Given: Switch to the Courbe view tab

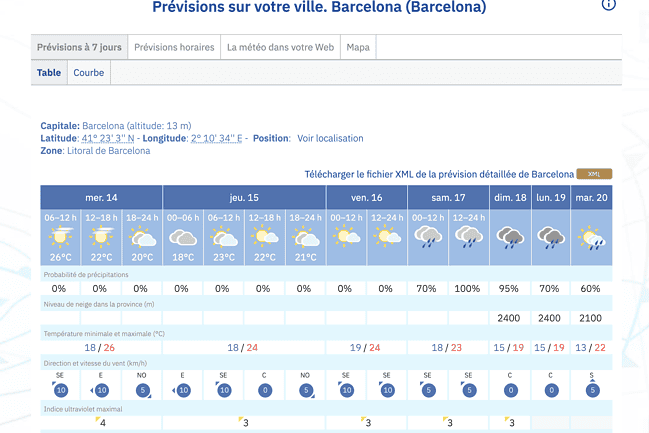Looking at the screenshot, I should 89,72.
